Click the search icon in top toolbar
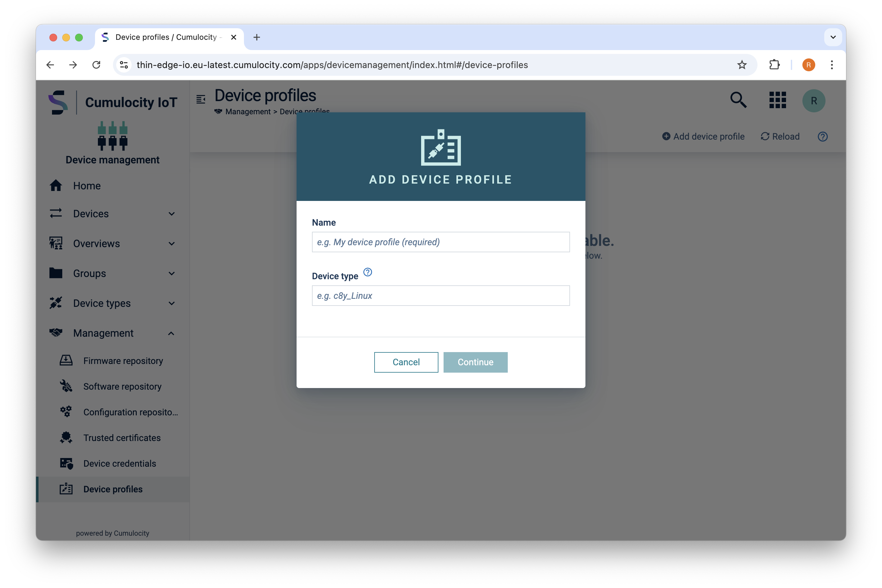Viewport: 882px width, 588px height. 739,100
